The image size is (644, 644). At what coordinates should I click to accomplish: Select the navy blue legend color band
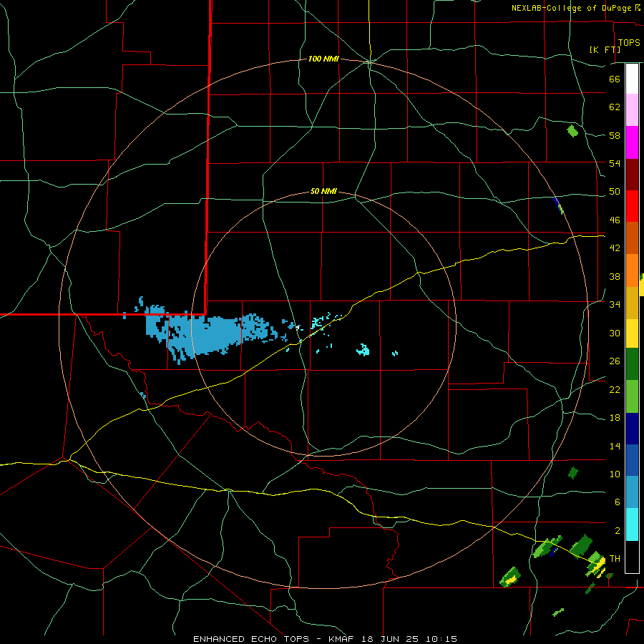pyautogui.click(x=632, y=429)
